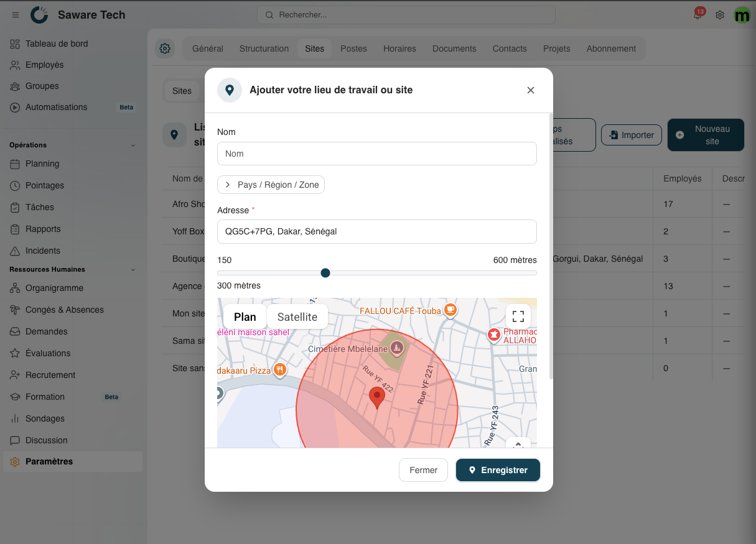Switch to Projets tab
756x544 pixels.
click(x=557, y=48)
